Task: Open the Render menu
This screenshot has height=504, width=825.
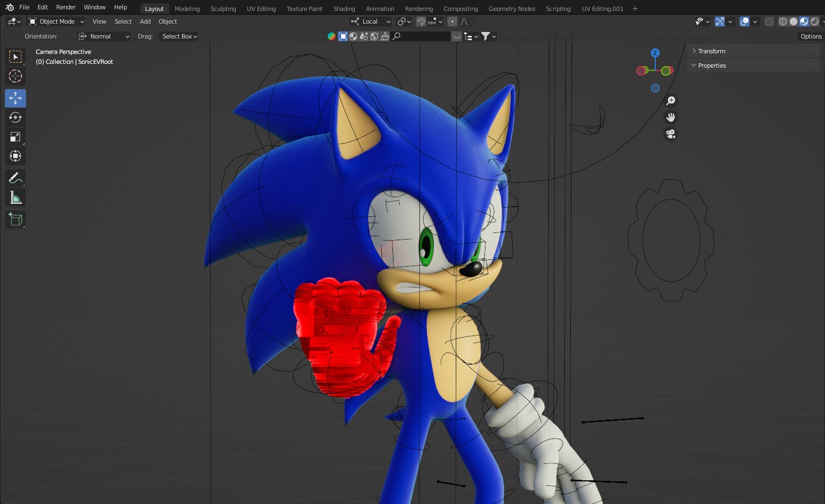Action: pos(66,7)
